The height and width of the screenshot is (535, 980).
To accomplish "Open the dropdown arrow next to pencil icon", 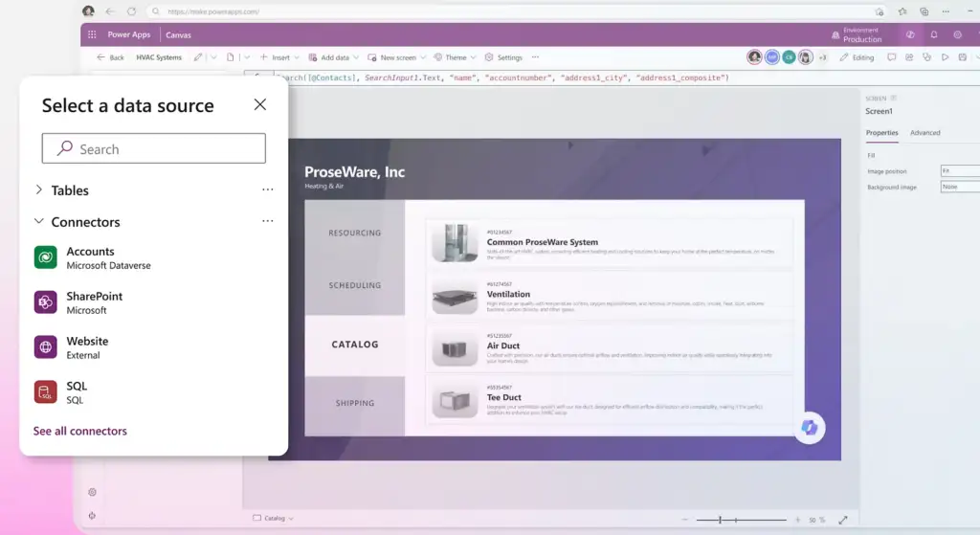I will (213, 57).
